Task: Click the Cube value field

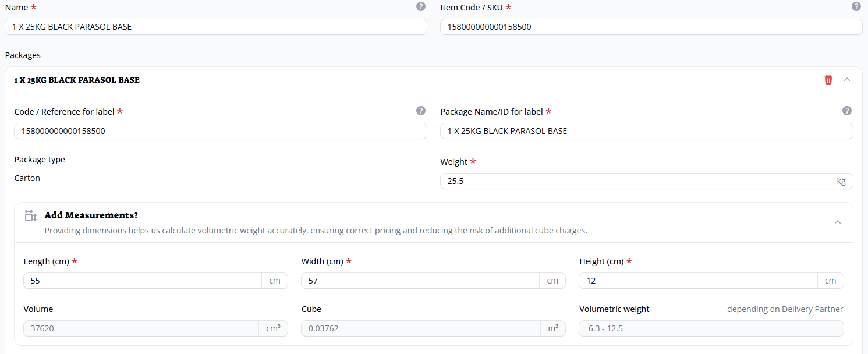Action: (419, 328)
